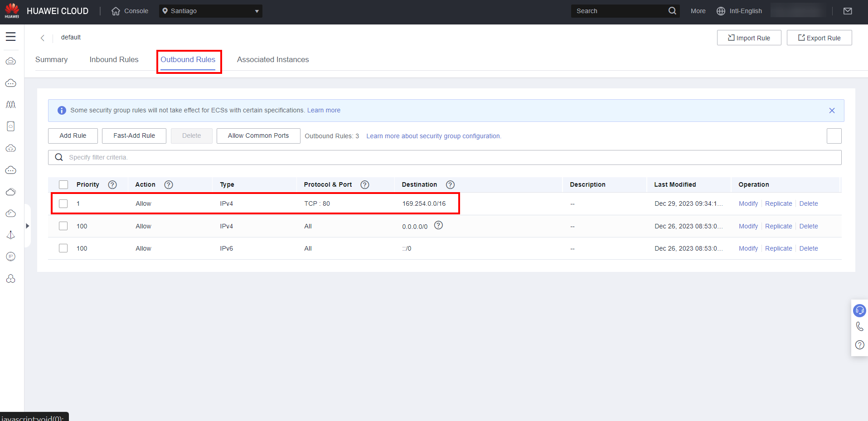Click the search magnifier icon in header
This screenshot has height=421, width=868.
pos(672,11)
